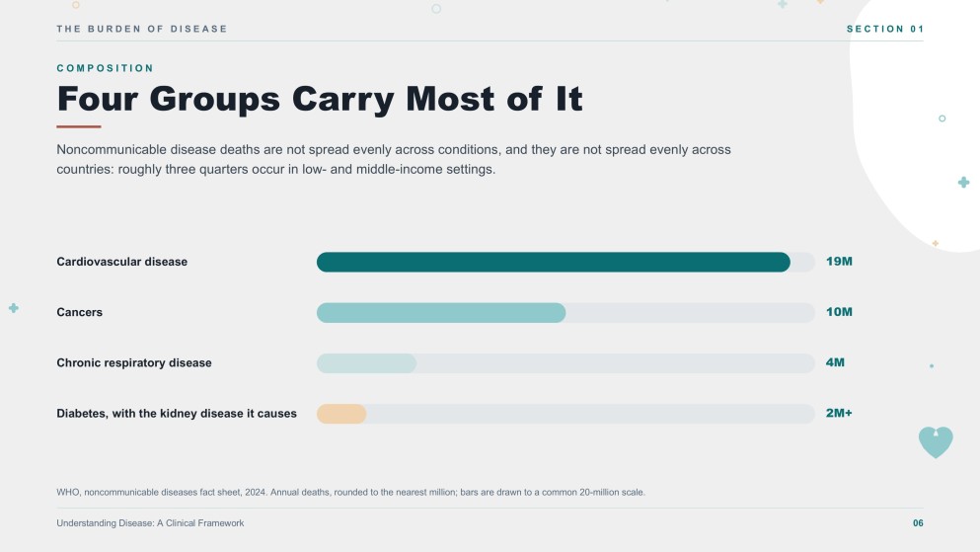Screen dimensions: 980x552
Task: Click the small ring icon on the white blob edge
Action: (x=942, y=118)
